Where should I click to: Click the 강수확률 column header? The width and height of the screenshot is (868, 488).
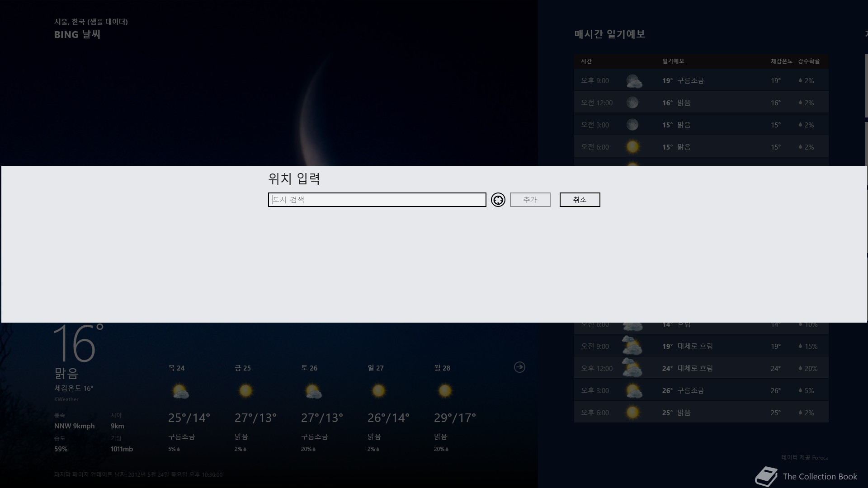(x=809, y=61)
